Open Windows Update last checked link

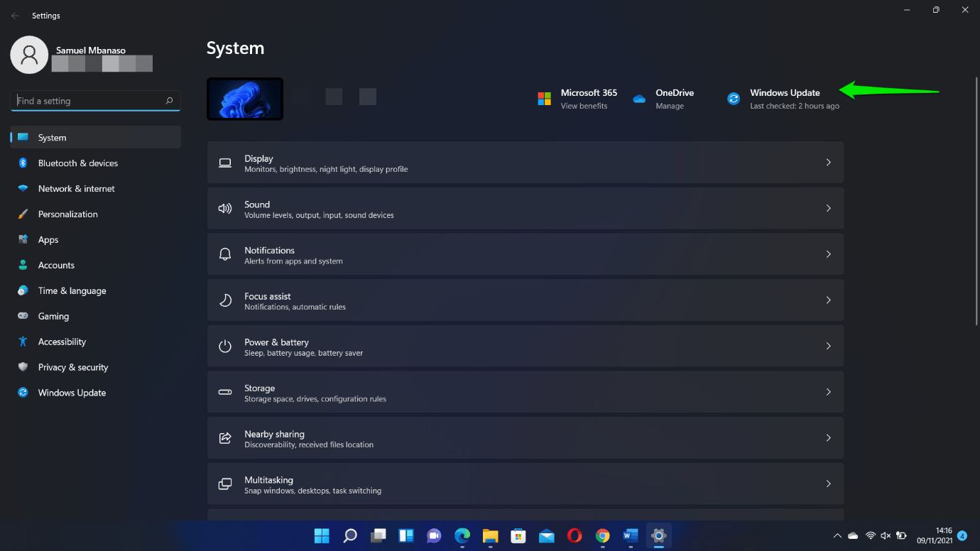[794, 106]
